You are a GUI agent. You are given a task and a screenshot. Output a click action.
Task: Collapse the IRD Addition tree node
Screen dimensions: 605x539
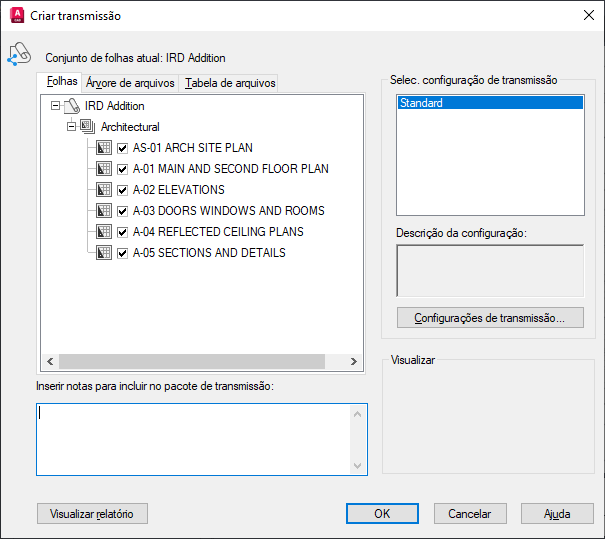pyautogui.click(x=55, y=106)
